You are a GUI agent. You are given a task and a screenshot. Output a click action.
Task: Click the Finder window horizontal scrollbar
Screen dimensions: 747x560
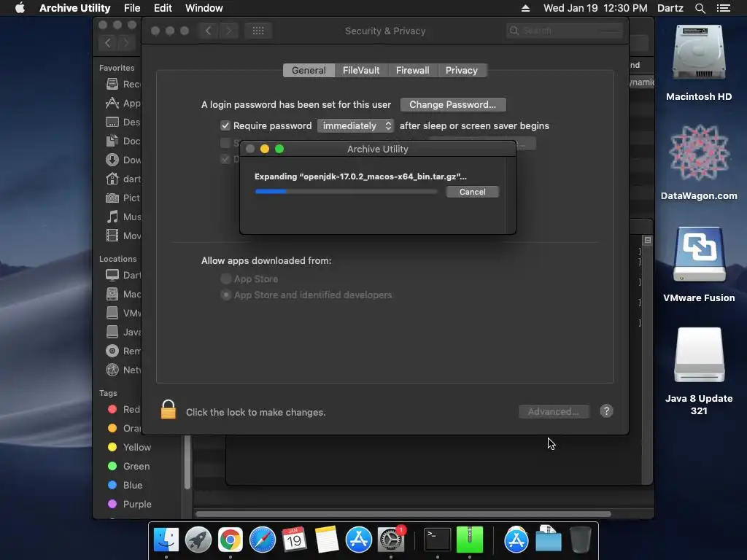pos(403,514)
